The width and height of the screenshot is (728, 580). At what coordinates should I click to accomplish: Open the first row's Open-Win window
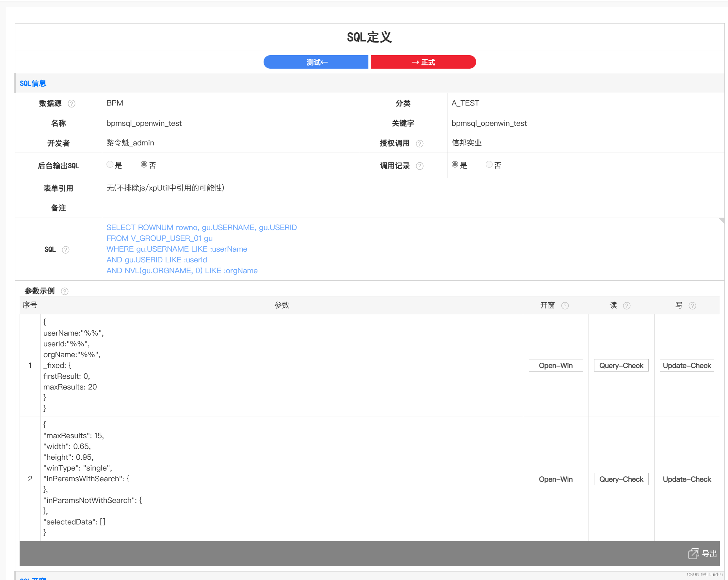(556, 365)
